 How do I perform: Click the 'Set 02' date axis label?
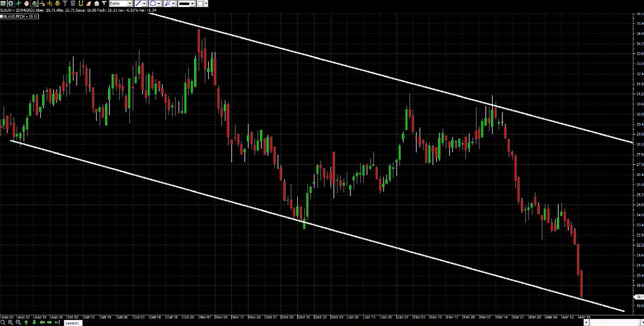(x=72, y=317)
